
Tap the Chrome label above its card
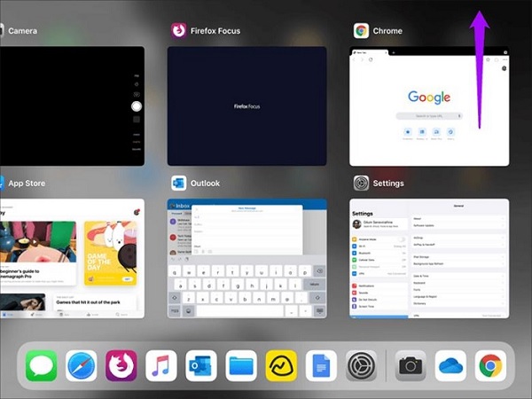click(387, 31)
